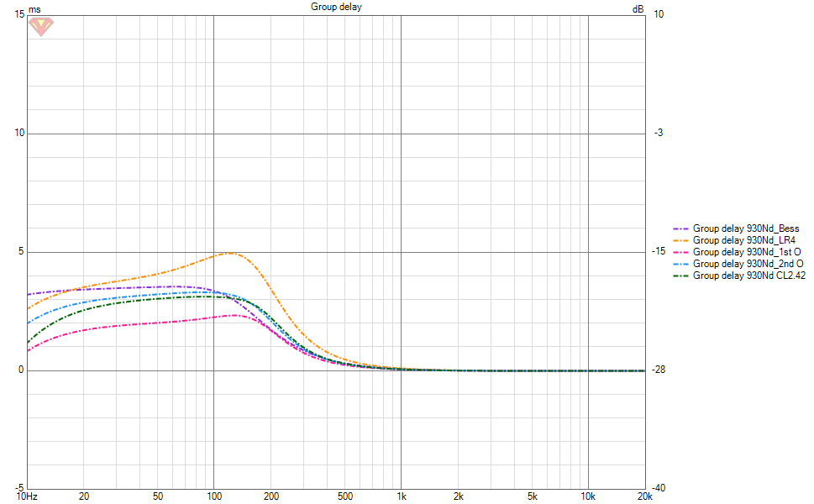Click the Group delay 930Nd_1st O legend entry
This screenshot has width=814, height=504.
737,252
